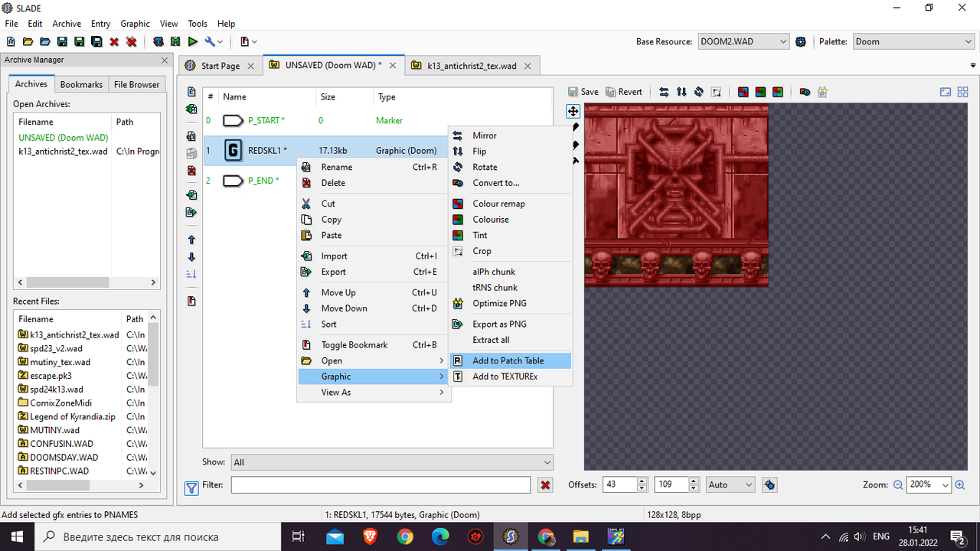Click the Filter text input field

381,485
